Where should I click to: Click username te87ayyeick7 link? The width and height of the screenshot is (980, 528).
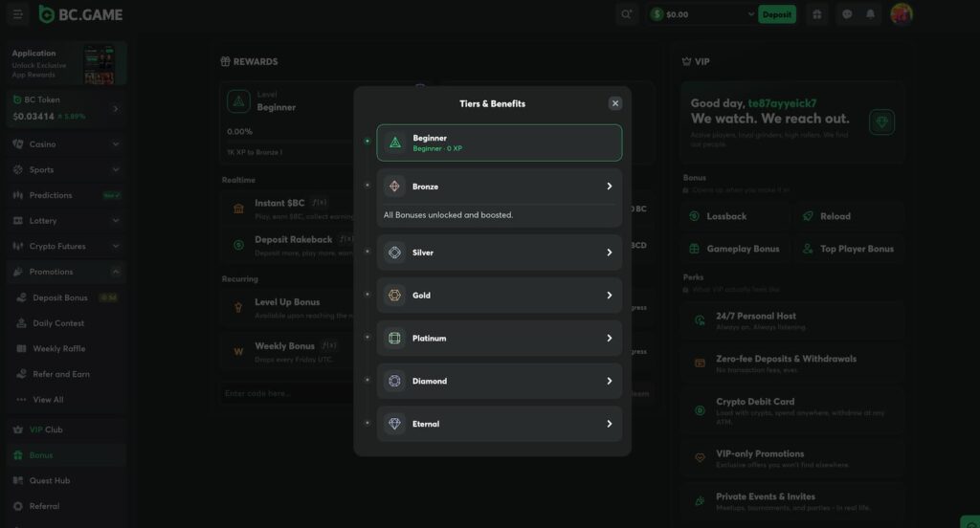[782, 103]
